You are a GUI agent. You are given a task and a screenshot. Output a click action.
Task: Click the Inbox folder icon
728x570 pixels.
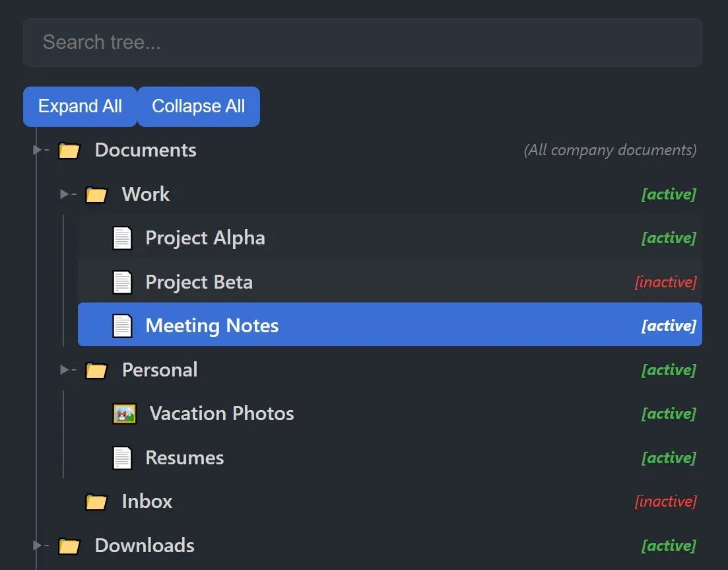coord(96,503)
